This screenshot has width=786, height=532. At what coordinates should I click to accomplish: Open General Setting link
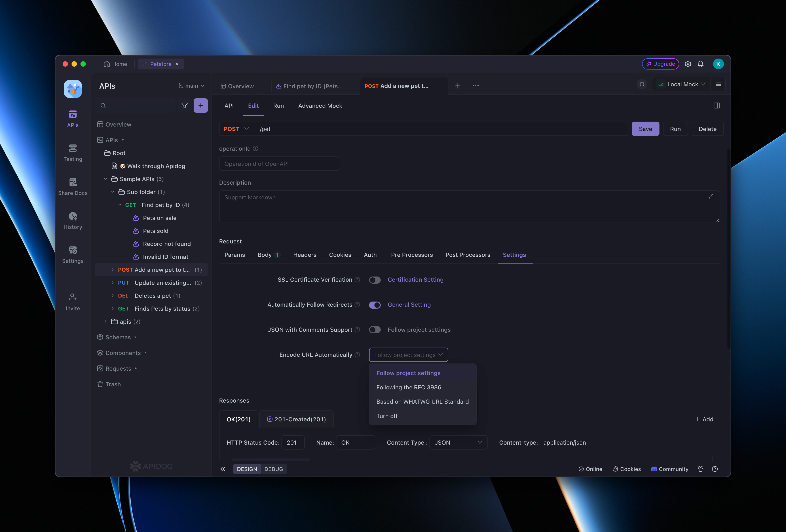[409, 305]
